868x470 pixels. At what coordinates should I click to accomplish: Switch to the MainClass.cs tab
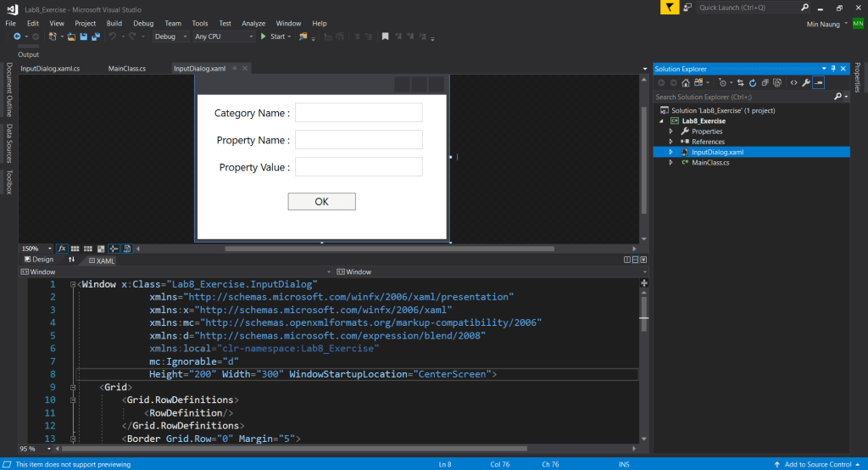click(127, 68)
